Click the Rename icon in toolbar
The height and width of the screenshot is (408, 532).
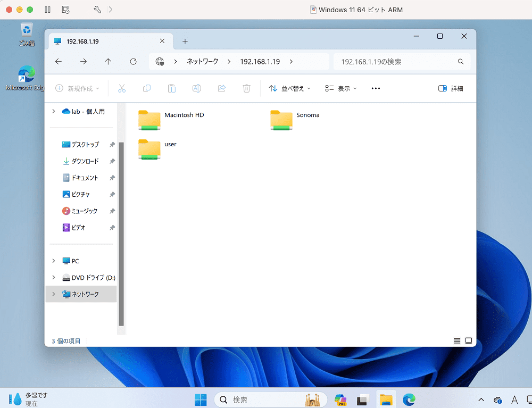pos(197,88)
